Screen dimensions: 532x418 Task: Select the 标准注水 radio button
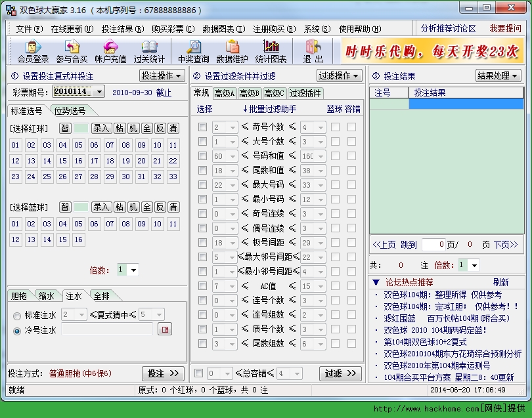17,316
